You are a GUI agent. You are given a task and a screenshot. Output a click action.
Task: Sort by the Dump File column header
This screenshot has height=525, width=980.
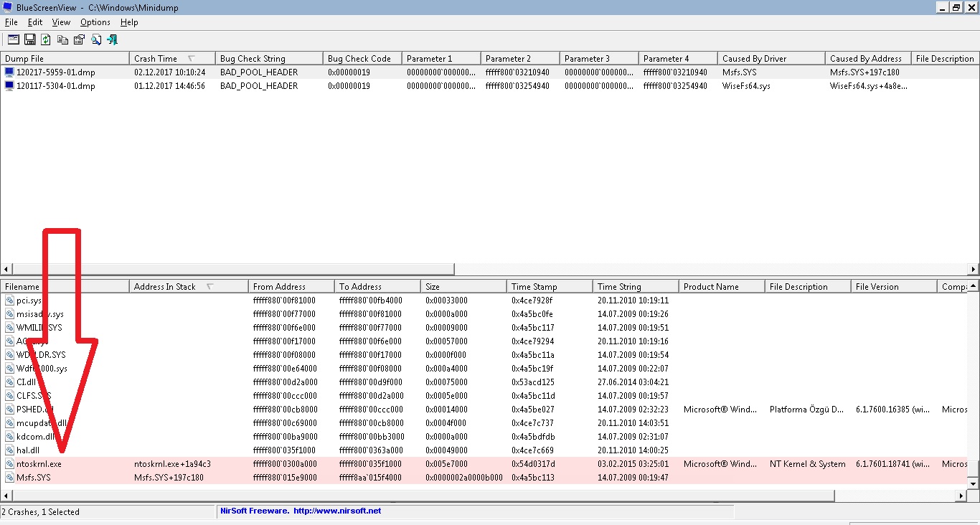click(65, 59)
